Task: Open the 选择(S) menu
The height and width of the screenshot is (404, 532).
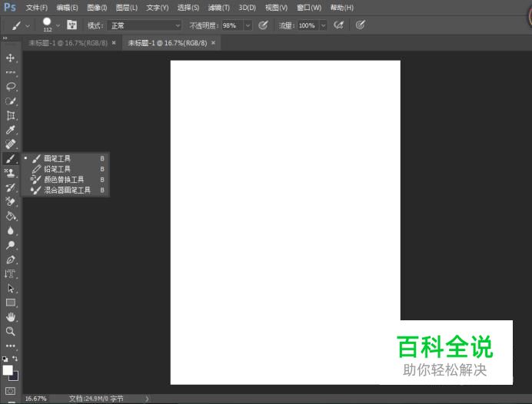Action: (x=188, y=8)
